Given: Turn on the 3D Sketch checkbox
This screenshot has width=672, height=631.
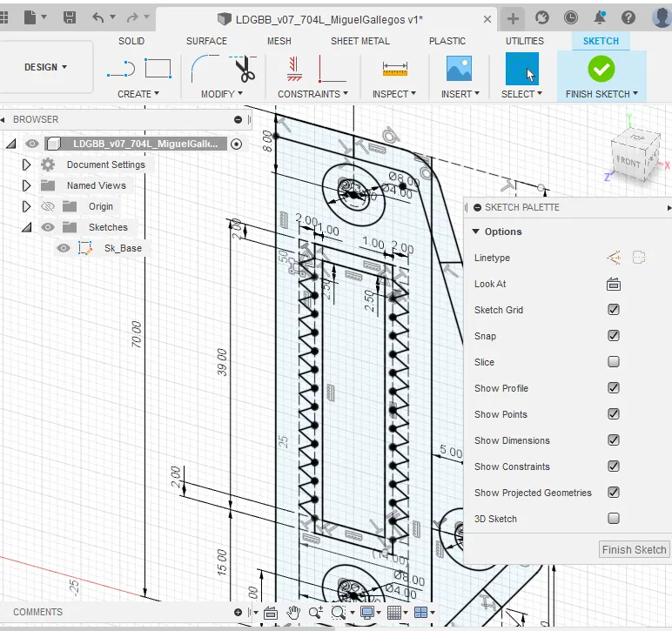Looking at the screenshot, I should 614,519.
